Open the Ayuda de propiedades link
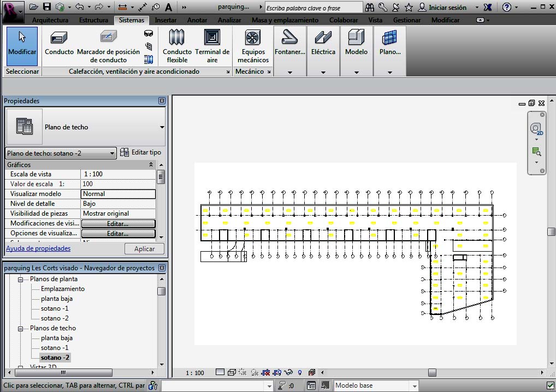Screen dimensions: 556x392 (x=38, y=248)
